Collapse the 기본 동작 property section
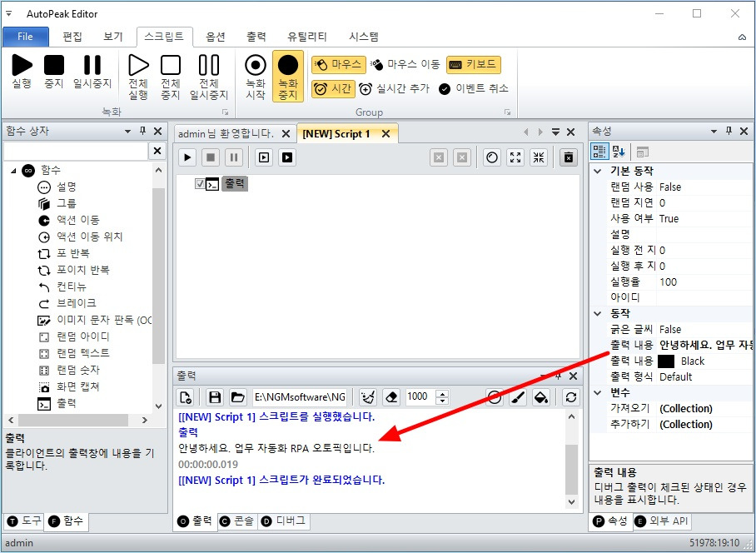This screenshot has width=756, height=553. (598, 172)
